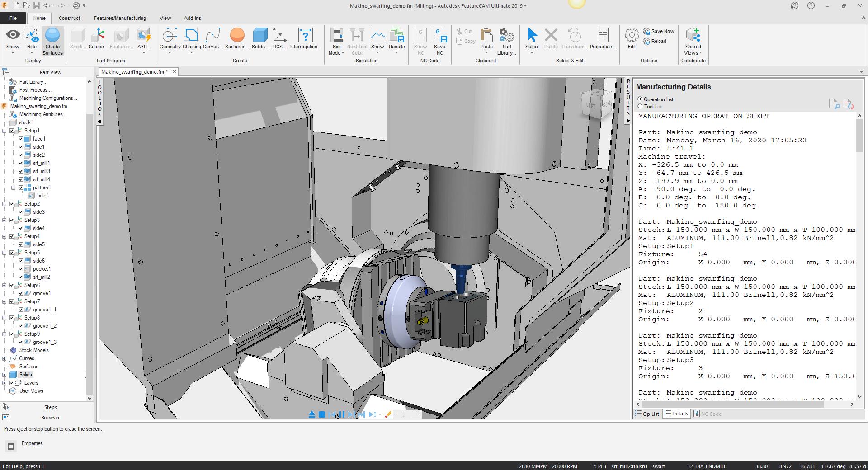Switch to the View ribbon tab
868x470 pixels.
pyautogui.click(x=165, y=18)
